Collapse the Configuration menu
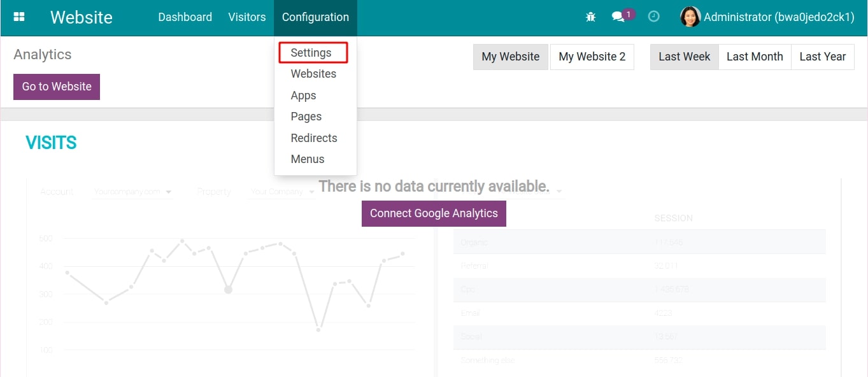This screenshot has height=377, width=868. click(315, 17)
